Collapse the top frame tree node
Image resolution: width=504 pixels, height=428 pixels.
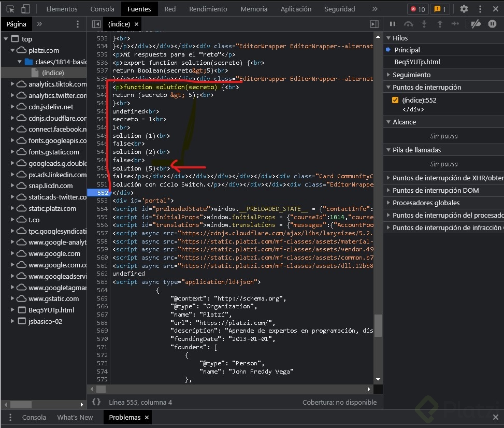click(6, 39)
